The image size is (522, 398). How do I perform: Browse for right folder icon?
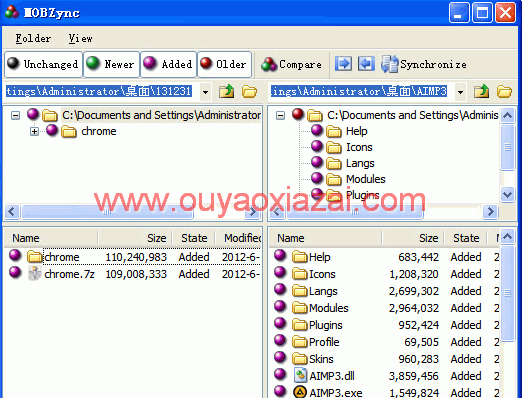[x=504, y=91]
